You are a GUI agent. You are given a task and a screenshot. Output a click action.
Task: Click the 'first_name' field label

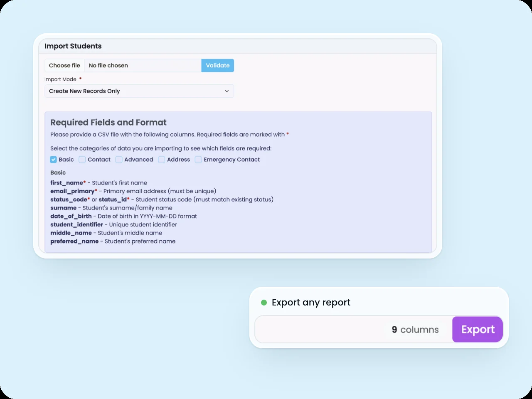(67, 183)
